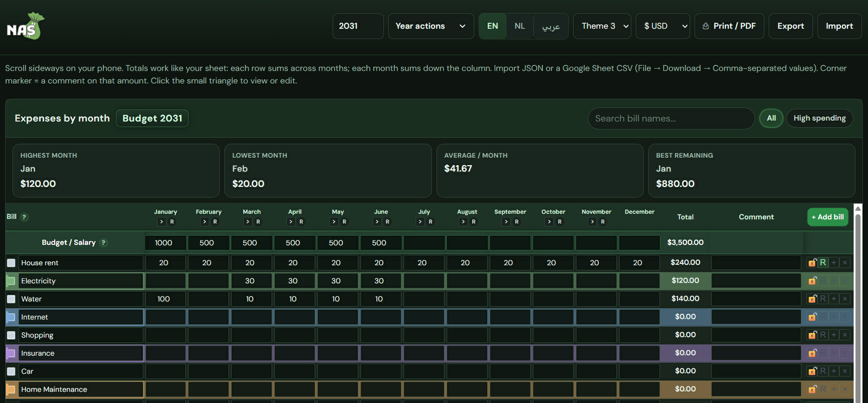This screenshot has width=868, height=403.
Task: Toggle the R recurring button on House rent row
Action: [823, 262]
